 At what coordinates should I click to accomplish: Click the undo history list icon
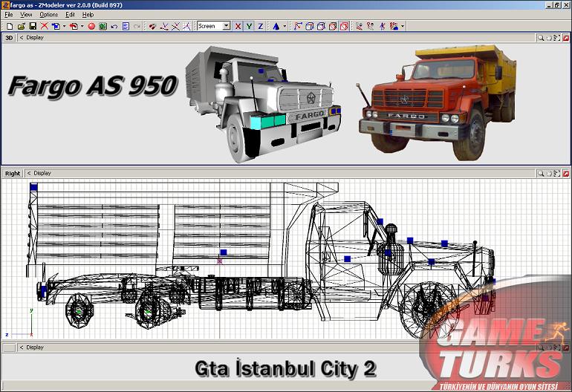(126, 26)
